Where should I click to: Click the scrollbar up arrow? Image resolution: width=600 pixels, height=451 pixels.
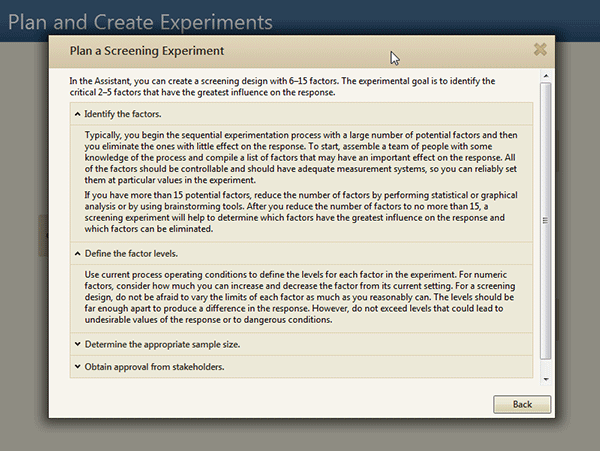coord(546,76)
